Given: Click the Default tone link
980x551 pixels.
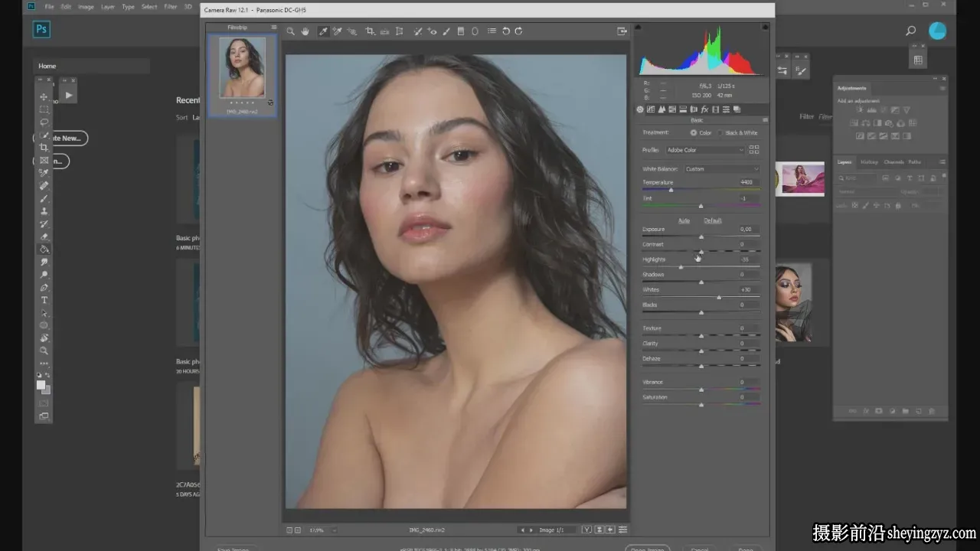Looking at the screenshot, I should [713, 220].
